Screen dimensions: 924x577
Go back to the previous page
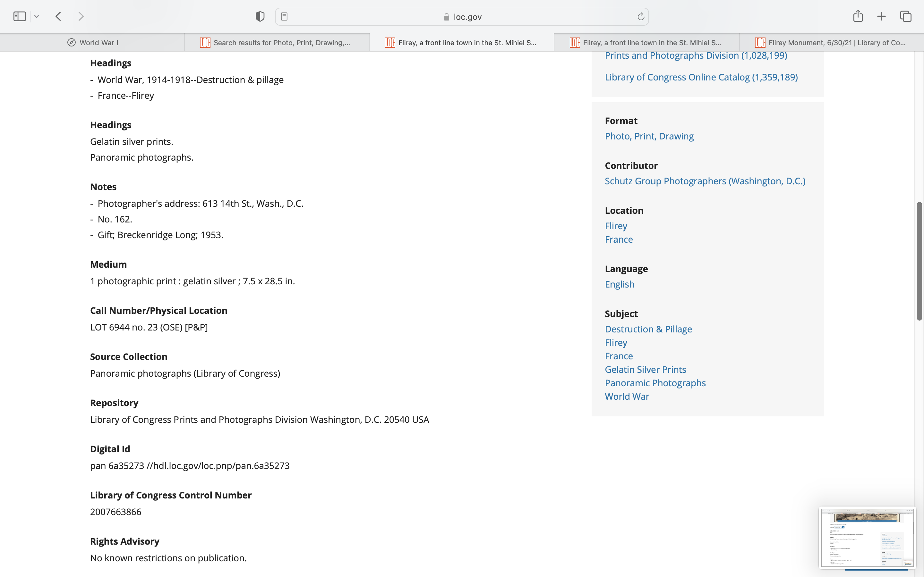pos(58,16)
